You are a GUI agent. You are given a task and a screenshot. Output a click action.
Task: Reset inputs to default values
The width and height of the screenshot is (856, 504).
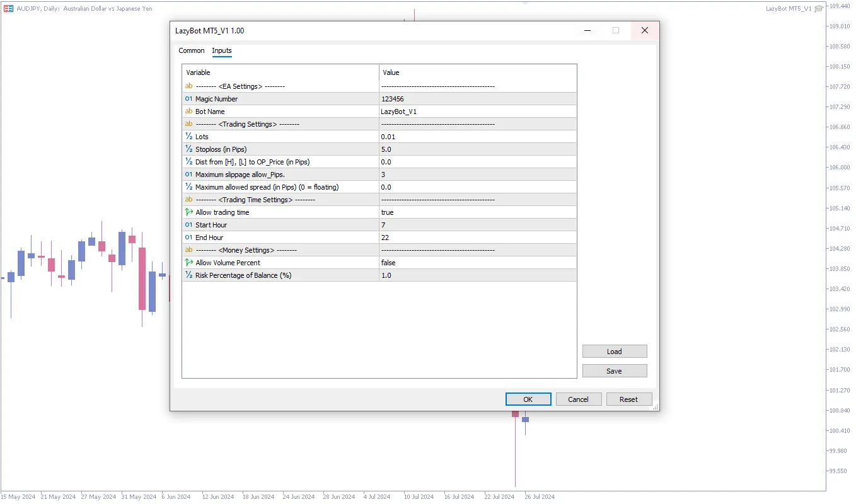pyautogui.click(x=629, y=399)
